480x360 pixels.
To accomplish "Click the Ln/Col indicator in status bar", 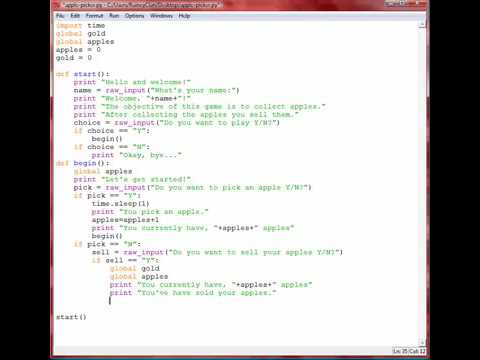I will pyautogui.click(x=409, y=351).
